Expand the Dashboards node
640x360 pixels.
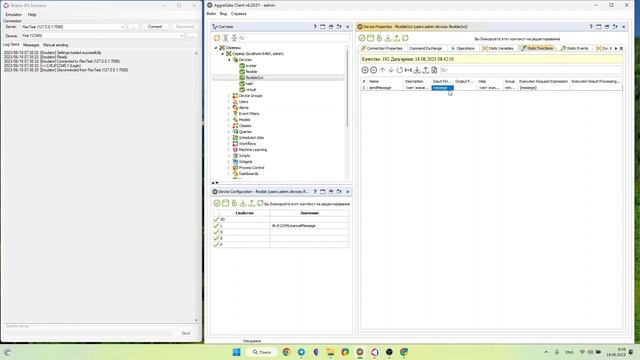[229, 173]
